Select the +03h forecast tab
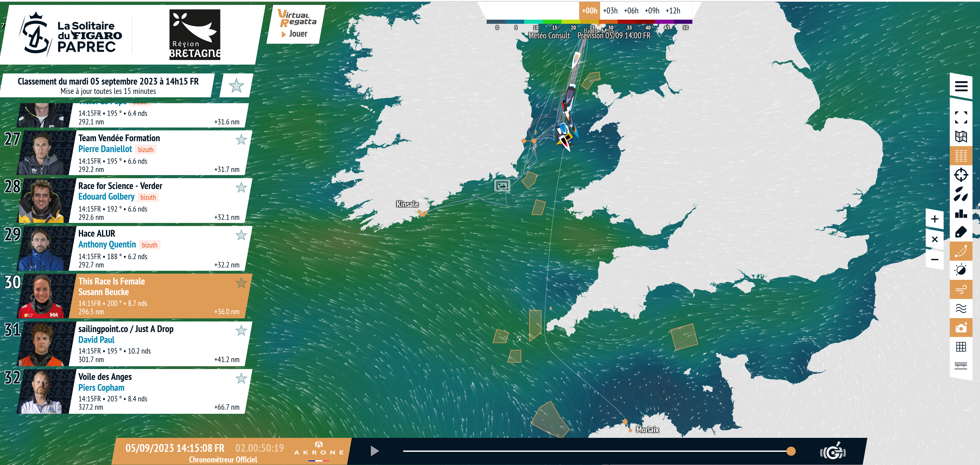 click(610, 11)
